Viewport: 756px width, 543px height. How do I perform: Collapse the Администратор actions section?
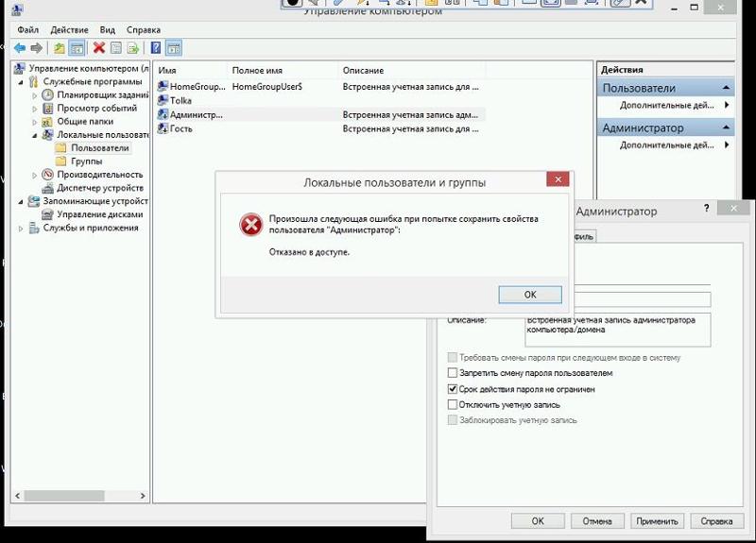(726, 127)
